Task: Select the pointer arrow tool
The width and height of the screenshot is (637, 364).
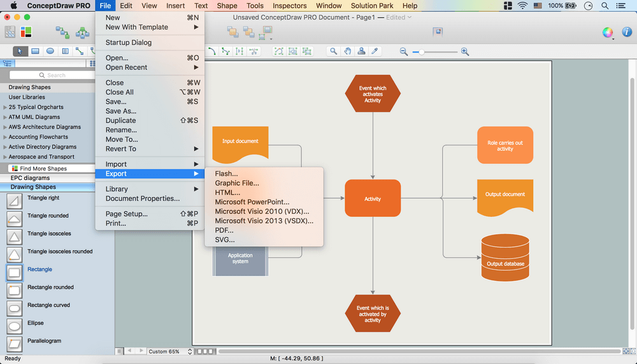Action: coord(20,51)
